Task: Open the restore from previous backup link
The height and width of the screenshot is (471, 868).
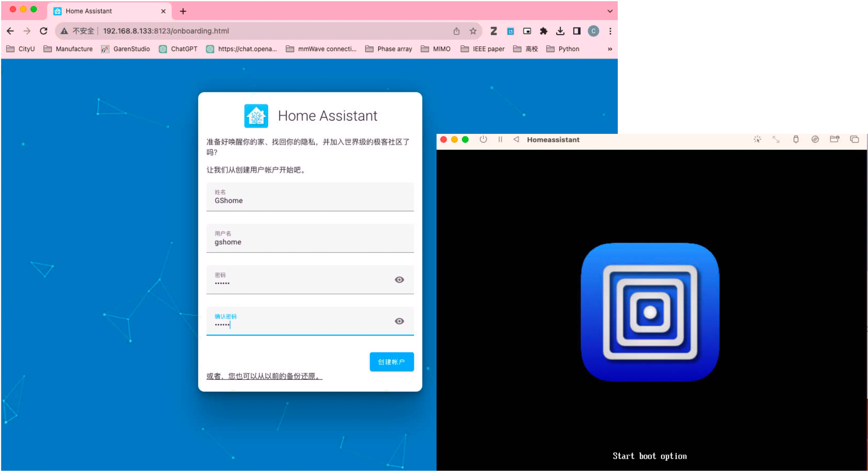Action: (265, 376)
